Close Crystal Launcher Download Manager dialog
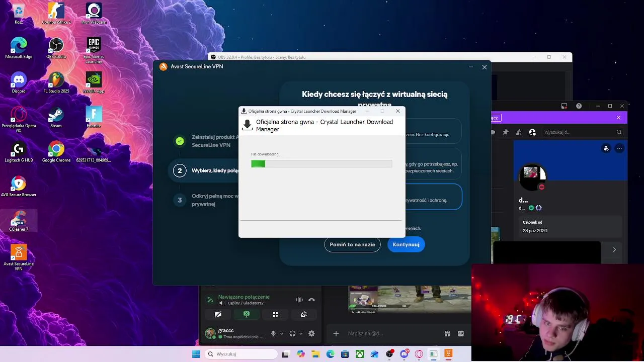 click(397, 111)
